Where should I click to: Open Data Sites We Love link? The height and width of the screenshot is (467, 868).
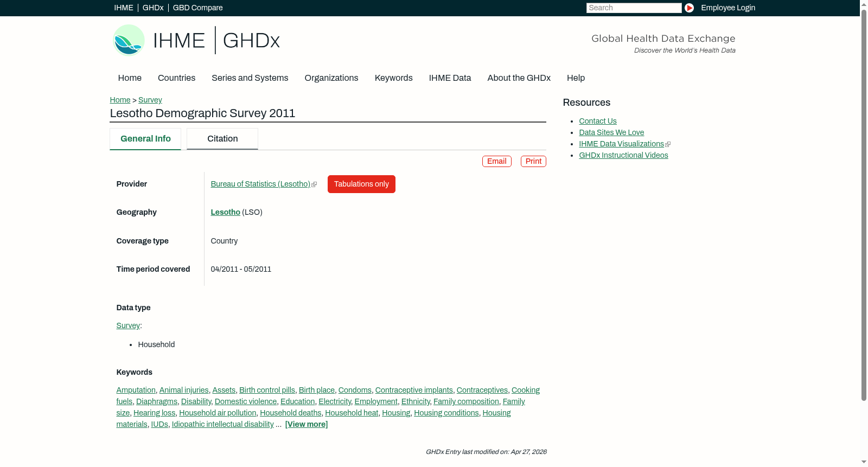pyautogui.click(x=611, y=132)
